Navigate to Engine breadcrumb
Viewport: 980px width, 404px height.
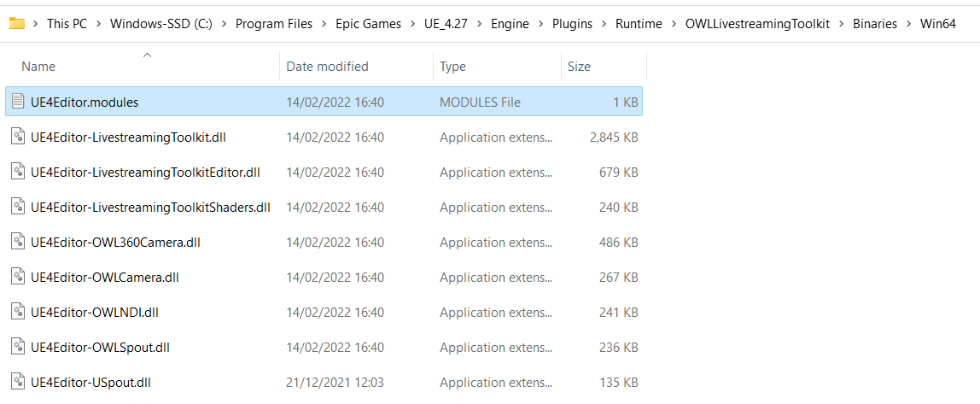coord(510,24)
